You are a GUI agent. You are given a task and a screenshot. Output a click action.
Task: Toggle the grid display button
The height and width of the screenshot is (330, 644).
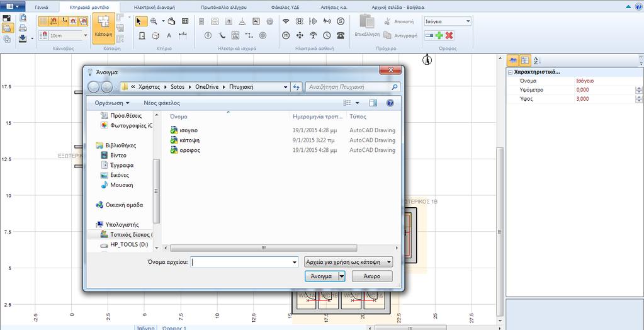(x=44, y=21)
